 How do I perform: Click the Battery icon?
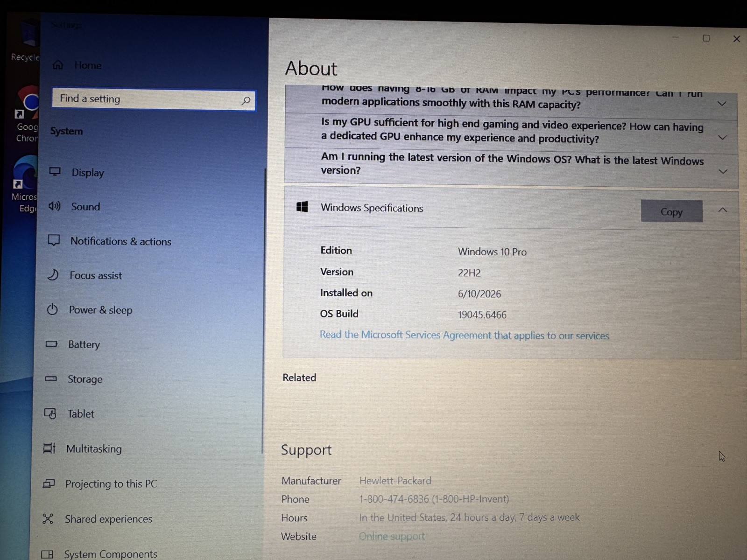(51, 344)
